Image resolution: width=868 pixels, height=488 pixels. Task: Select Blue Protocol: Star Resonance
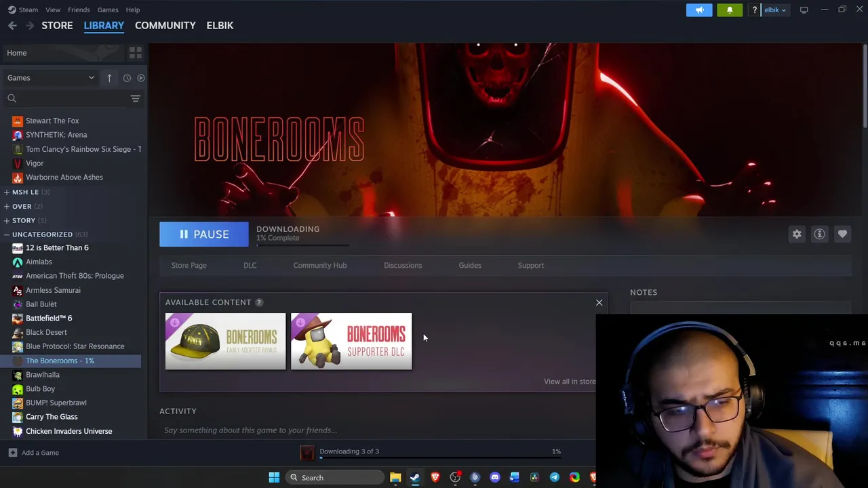click(x=75, y=346)
